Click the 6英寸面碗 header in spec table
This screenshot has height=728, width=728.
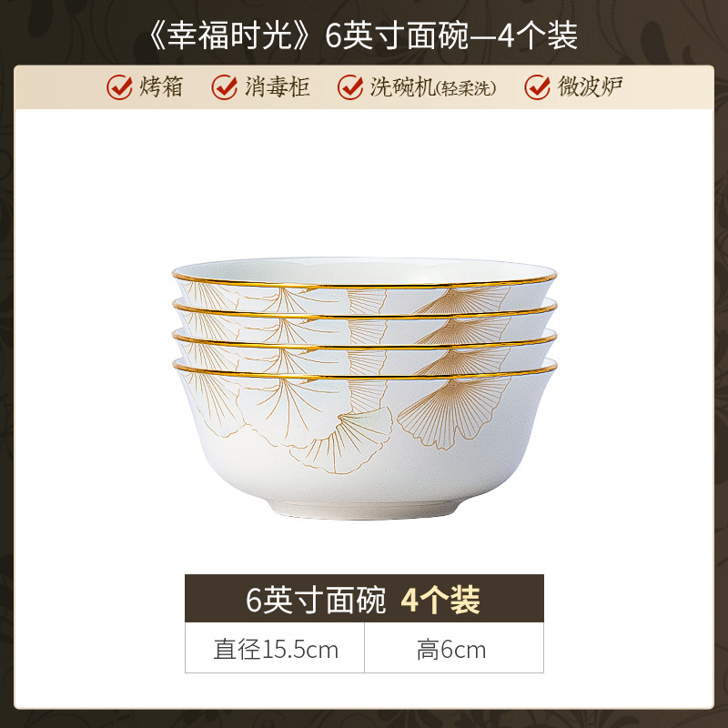coord(316,600)
